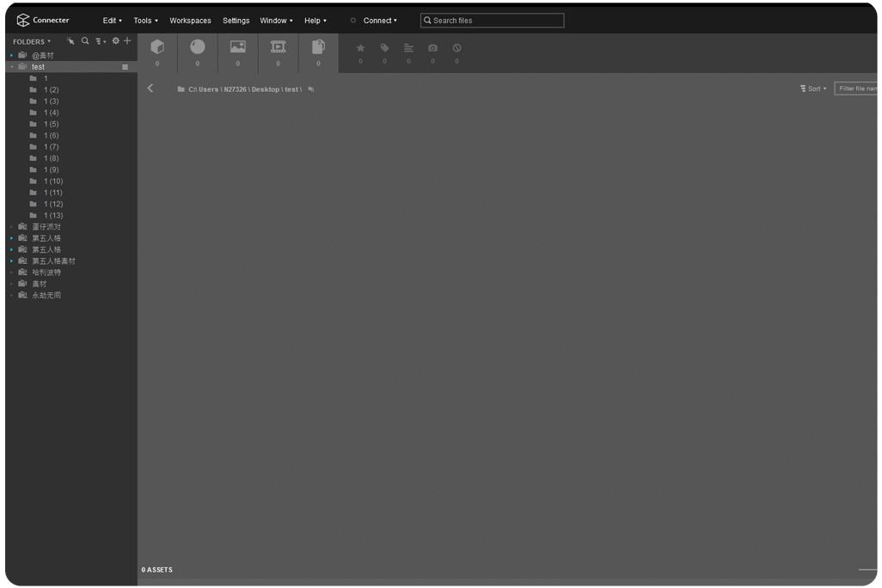Toggle the tag filter icon
The width and height of the screenshot is (882, 588).
[x=385, y=48]
